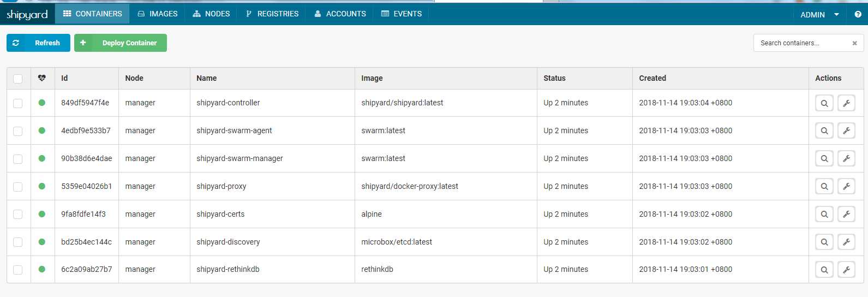Click container id 90b38d6e4dae

coord(87,158)
